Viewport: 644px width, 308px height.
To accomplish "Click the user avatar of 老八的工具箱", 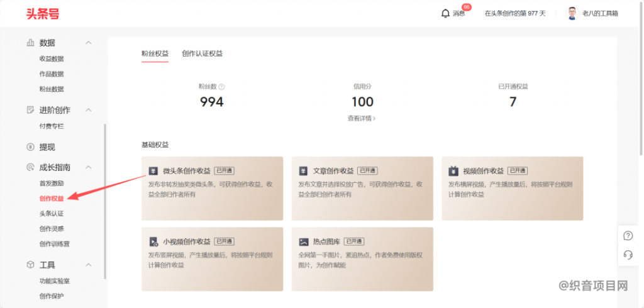I will click(572, 14).
